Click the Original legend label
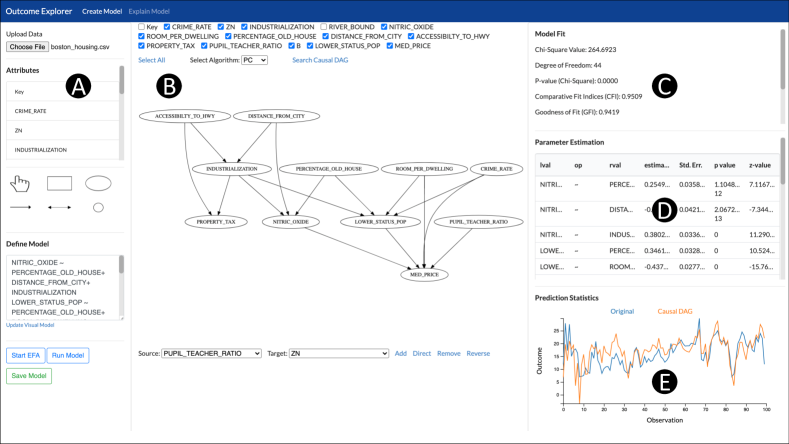Viewport: 789px width, 444px height. click(x=622, y=311)
